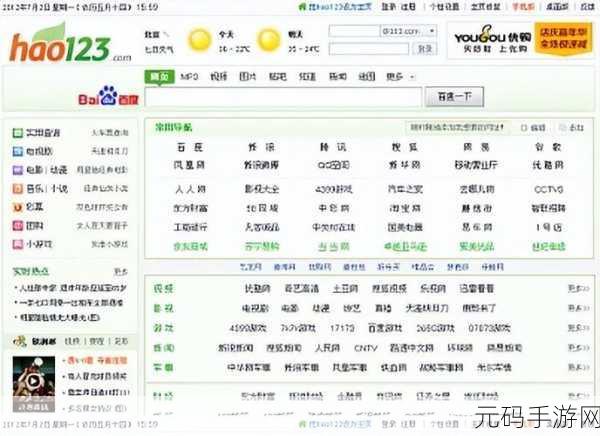Screen dimensions: 600x436
Task: Expand 更多 on the 视频 row
Action: [x=578, y=288]
